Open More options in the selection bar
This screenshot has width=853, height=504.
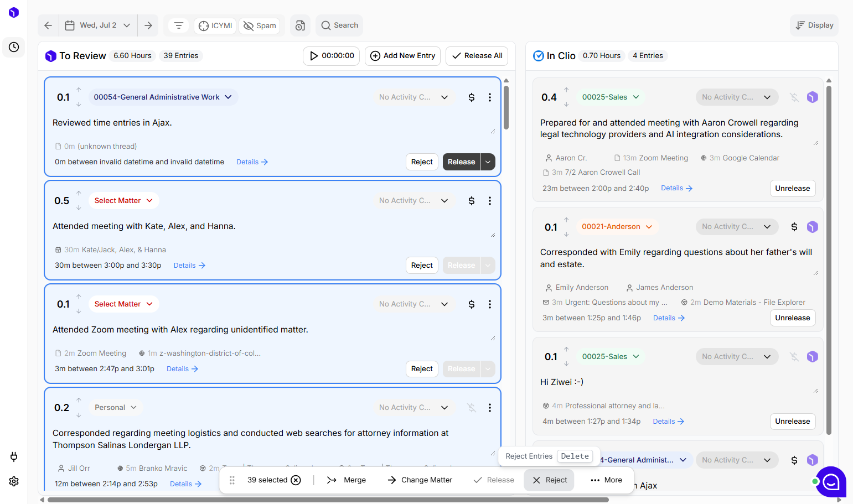(x=606, y=480)
